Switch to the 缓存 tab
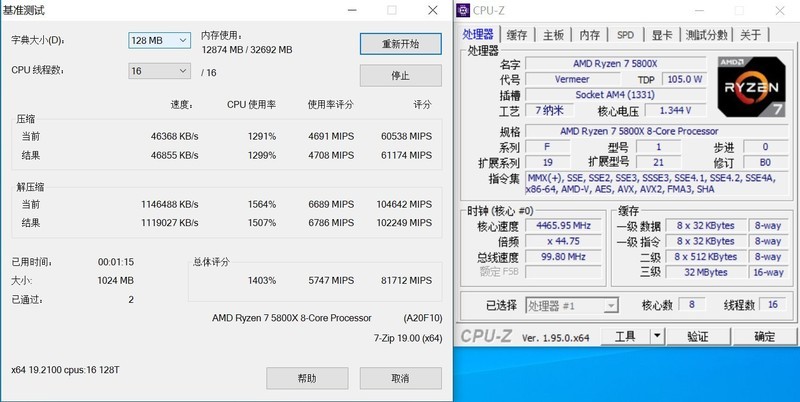800x402 pixels. [517, 35]
